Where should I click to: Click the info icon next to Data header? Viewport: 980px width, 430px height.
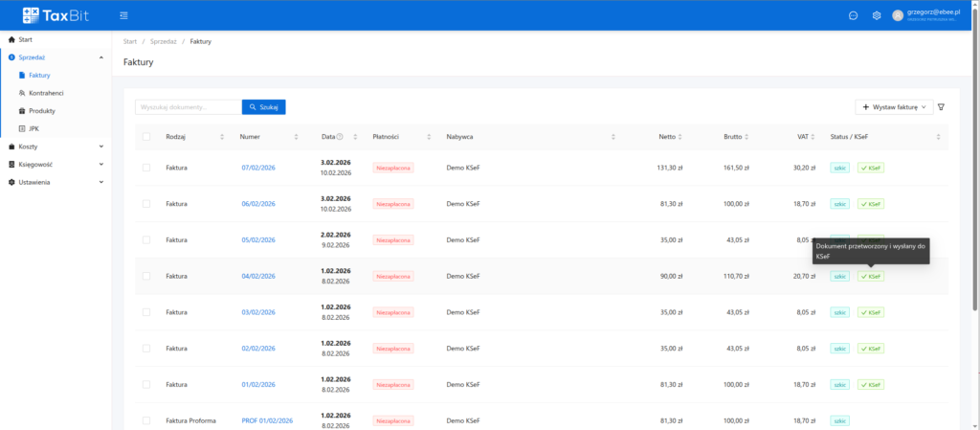(340, 137)
